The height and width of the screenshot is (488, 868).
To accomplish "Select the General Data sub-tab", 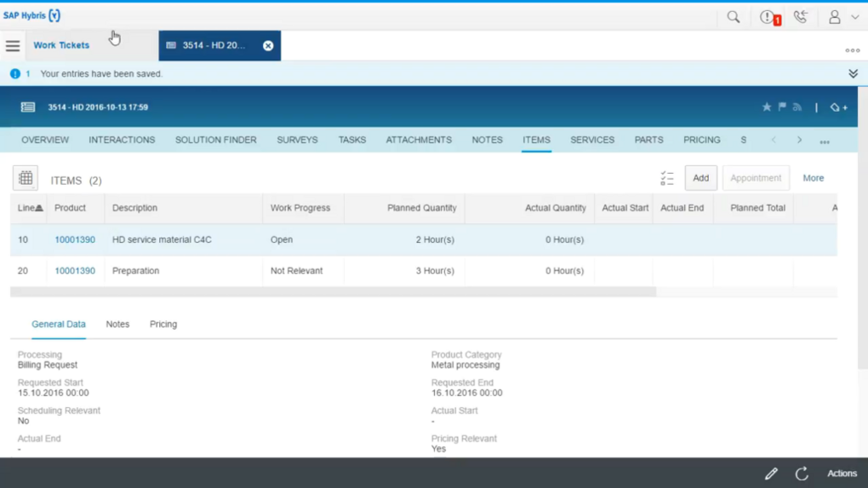I will point(58,324).
